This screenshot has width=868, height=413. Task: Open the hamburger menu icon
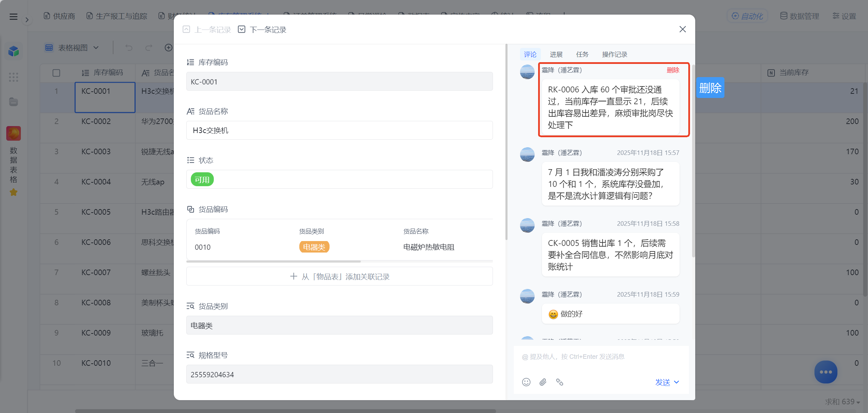pos(14,17)
